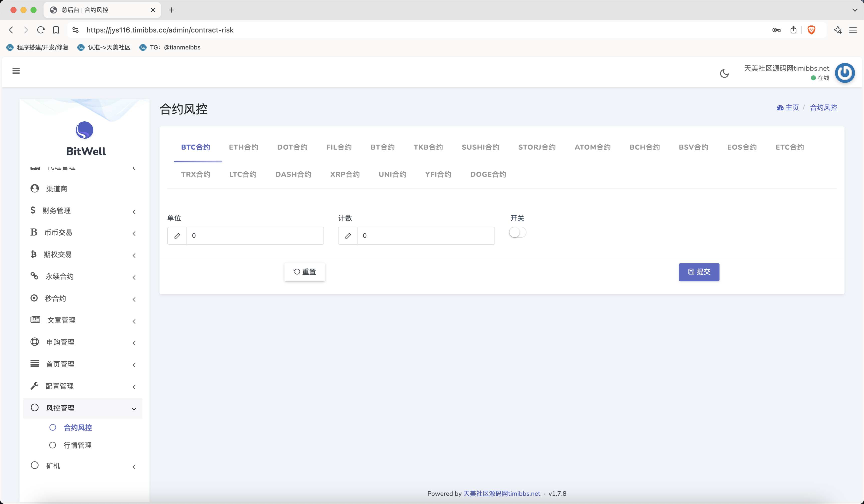Click the 提交 submit button
Viewport: 864px width, 504px height.
[699, 272]
